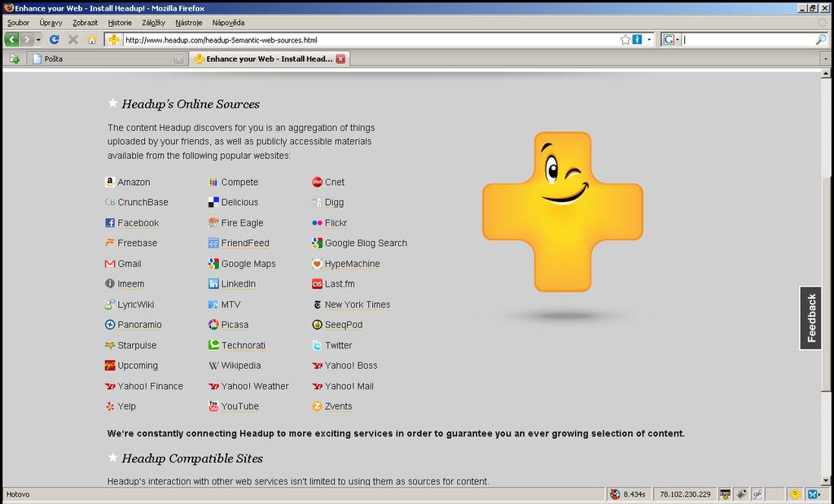Open the Wikipedia link

[241, 366]
